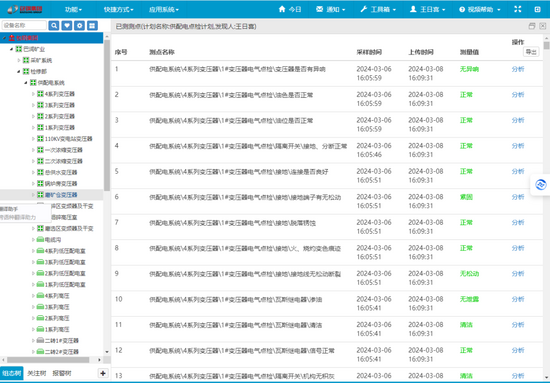Click the tree scroll-down arrow
The image size is (550, 383).
(x=107, y=352)
